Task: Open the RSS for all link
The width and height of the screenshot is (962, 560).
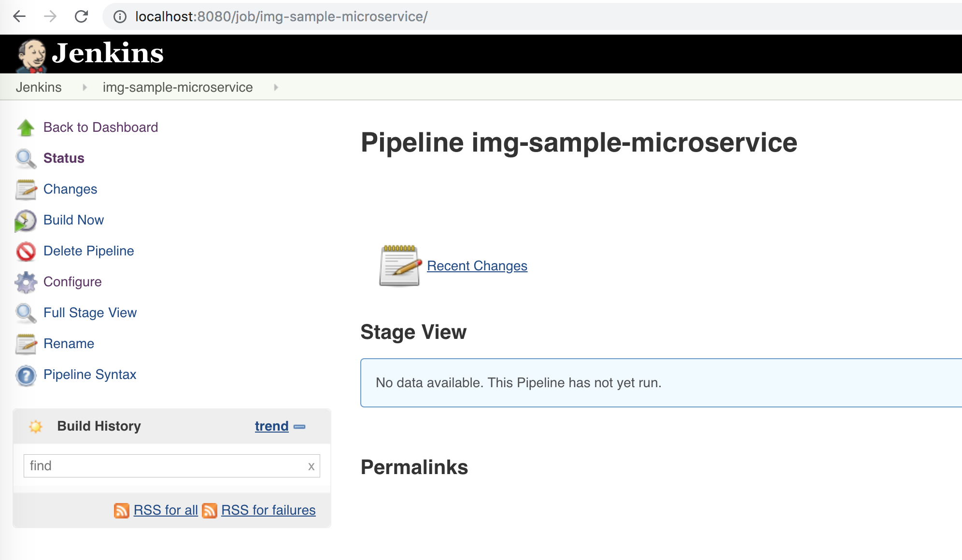Action: (x=166, y=510)
